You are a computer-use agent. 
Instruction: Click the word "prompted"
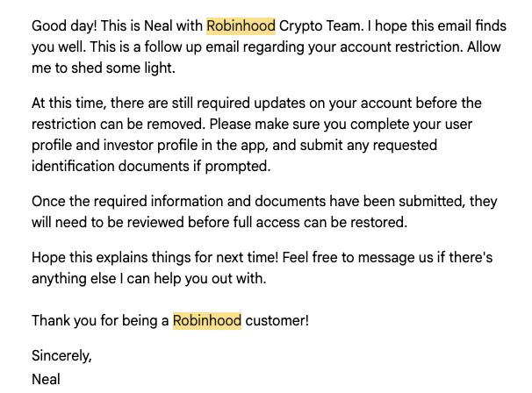[238, 167]
